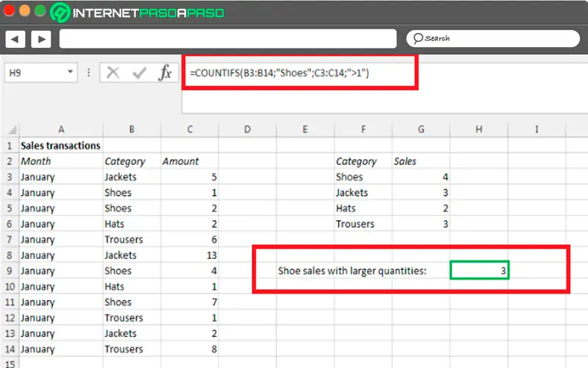Click the 'Category' header in column F
This screenshot has width=588, height=368.
pyautogui.click(x=363, y=161)
